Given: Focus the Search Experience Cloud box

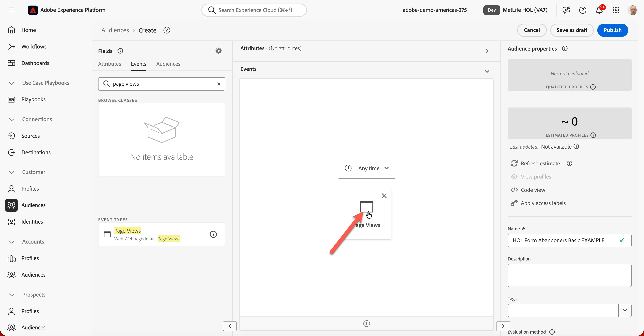Looking at the screenshot, I should 254,10.
